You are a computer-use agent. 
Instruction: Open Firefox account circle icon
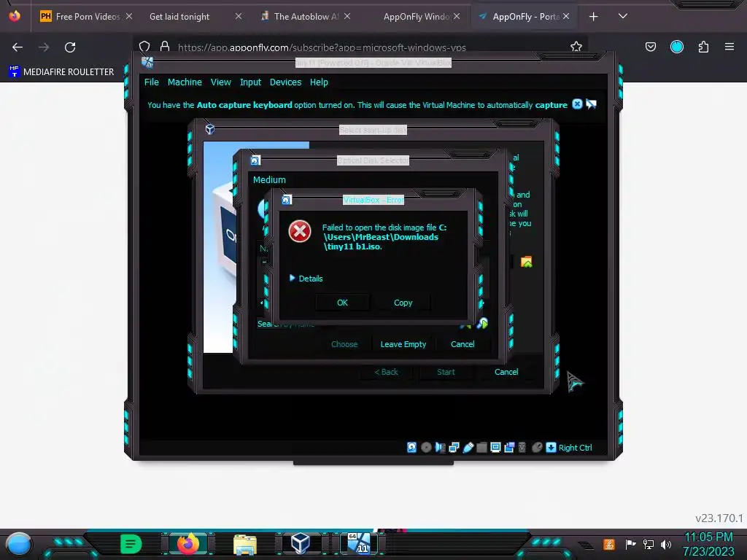pyautogui.click(x=677, y=47)
